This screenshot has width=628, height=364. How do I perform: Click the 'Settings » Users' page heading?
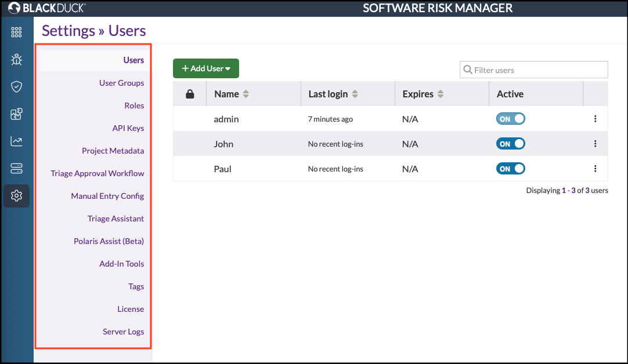[x=93, y=31]
